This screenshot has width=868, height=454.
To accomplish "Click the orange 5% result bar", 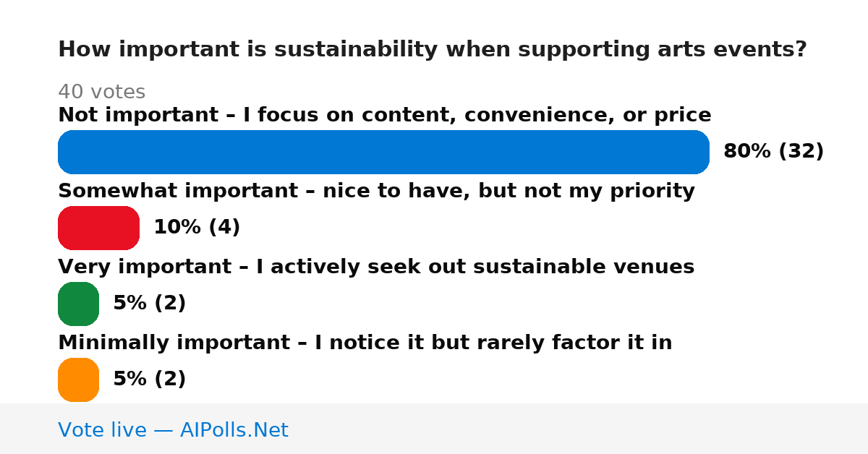I will tap(78, 380).
